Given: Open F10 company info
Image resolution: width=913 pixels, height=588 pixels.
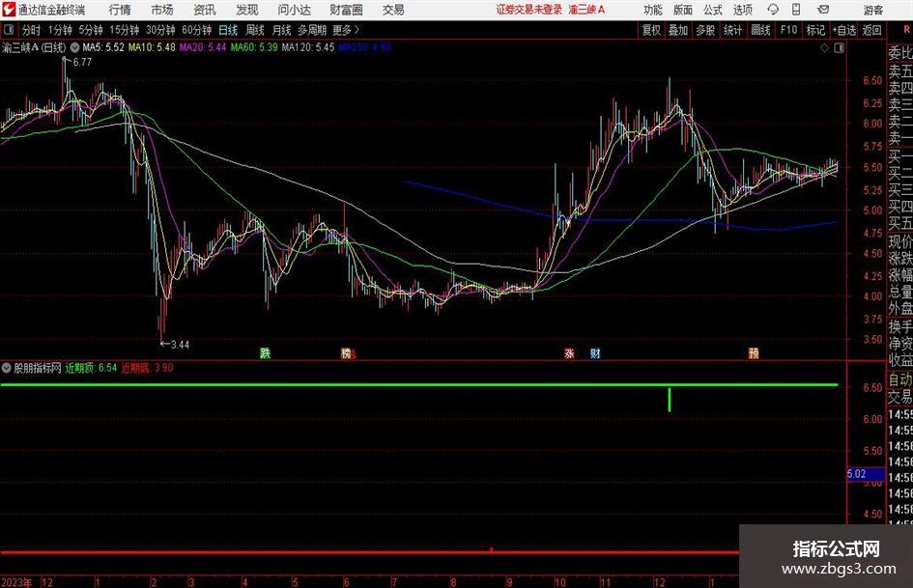Looking at the screenshot, I should (789, 30).
